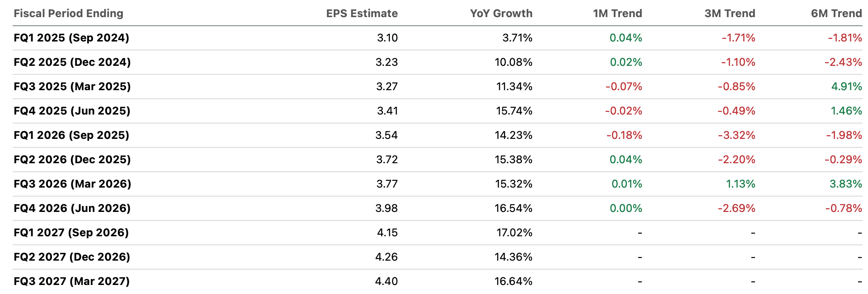Click the 3M Trend column header

(729, 14)
